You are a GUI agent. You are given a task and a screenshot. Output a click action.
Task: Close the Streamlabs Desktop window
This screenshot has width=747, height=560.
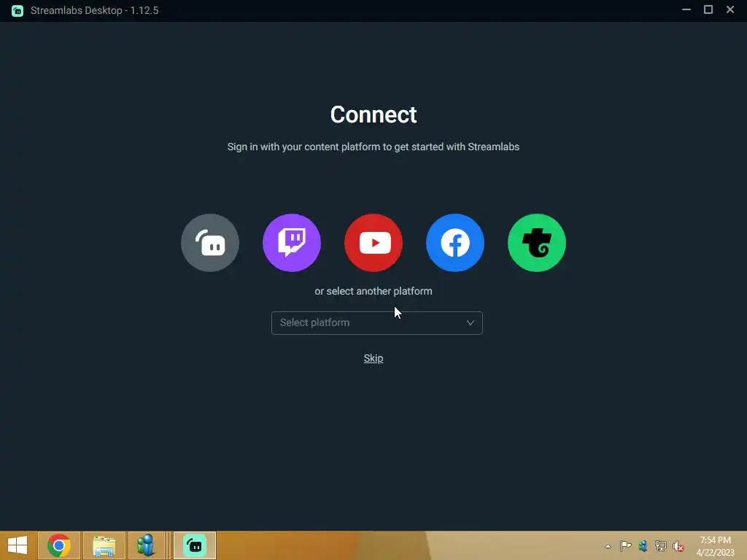coord(730,9)
